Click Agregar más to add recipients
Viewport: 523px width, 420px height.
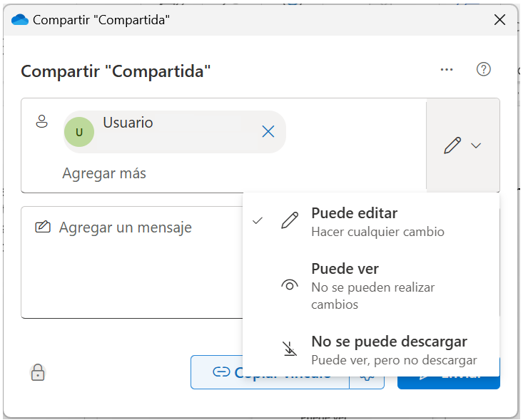pos(104,173)
